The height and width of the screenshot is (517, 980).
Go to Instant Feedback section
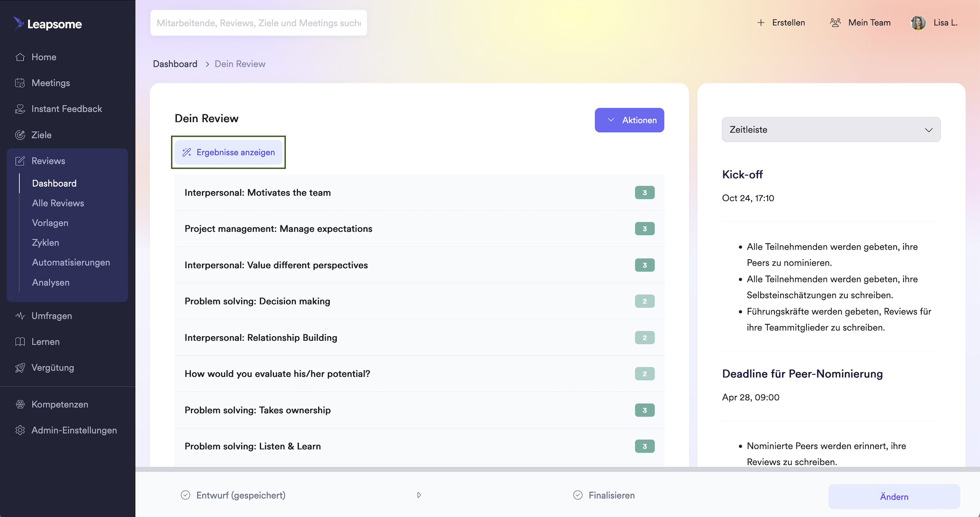coord(67,109)
